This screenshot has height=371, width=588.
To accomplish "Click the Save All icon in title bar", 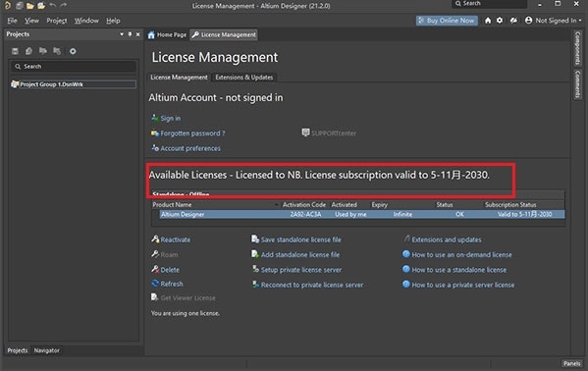I will [20, 6].
